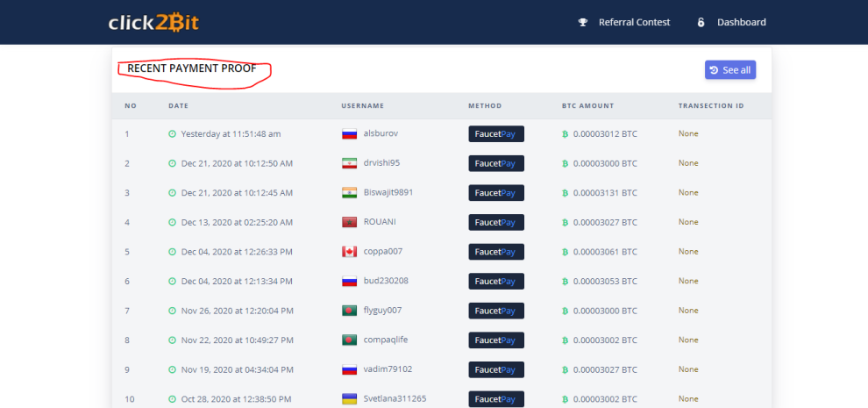This screenshot has width=868, height=408.
Task: Click the FaucetPay badge in the compaqlife row
Action: point(496,340)
